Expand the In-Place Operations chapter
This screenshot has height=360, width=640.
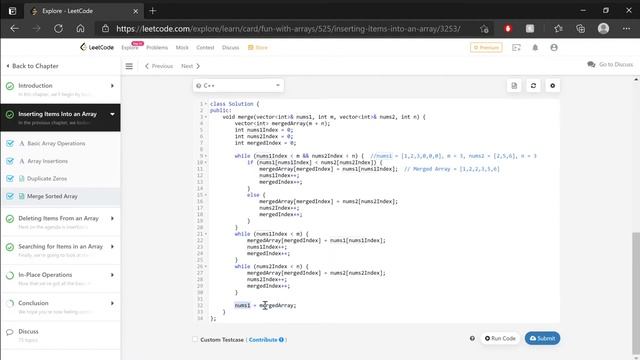(x=112, y=275)
